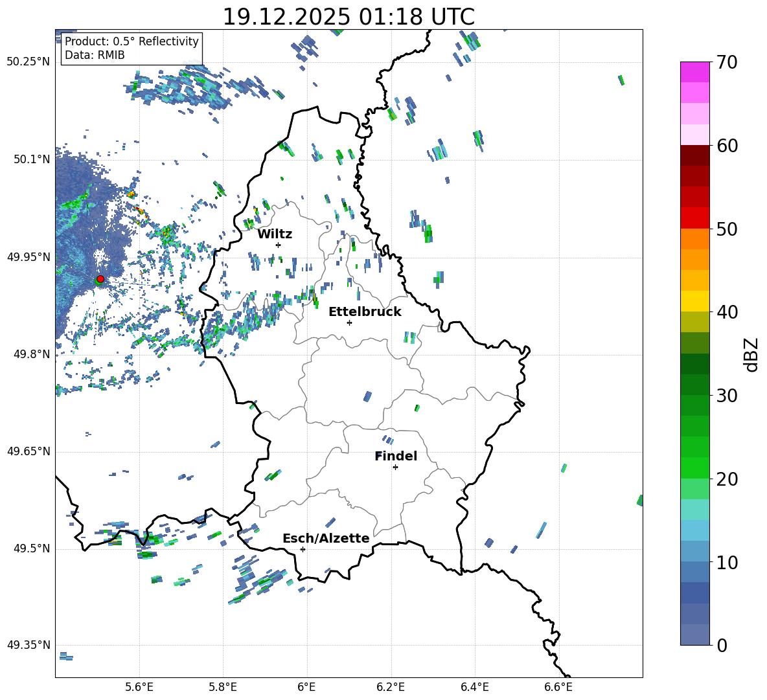
Task: Select the Findel city label
Action: click(396, 456)
